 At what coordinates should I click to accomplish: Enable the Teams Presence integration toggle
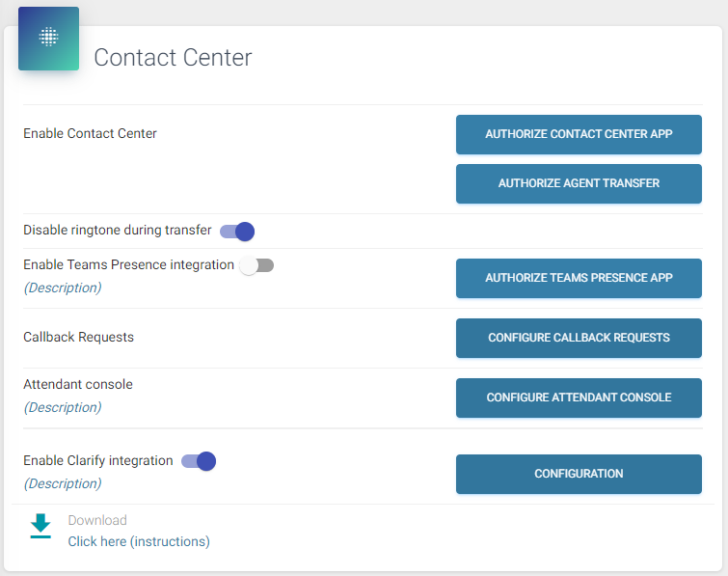click(x=257, y=265)
